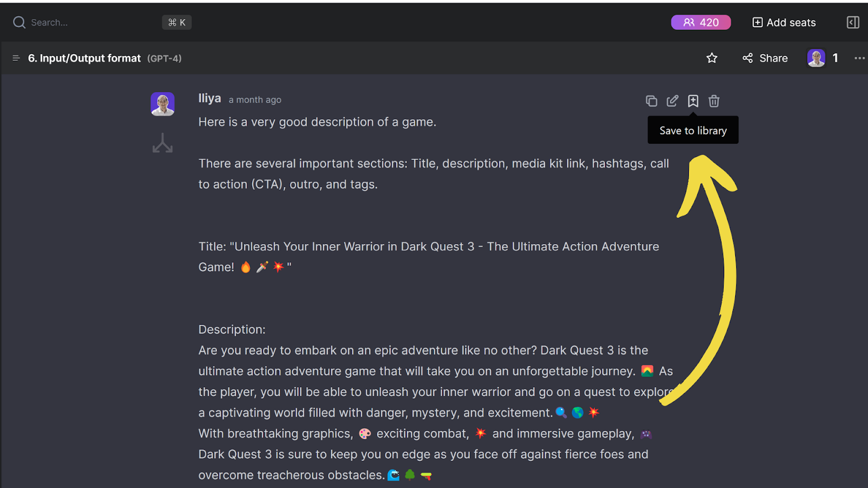Click the fork branch icon under avatar
Image resolution: width=868 pixels, height=488 pixels.
162,143
